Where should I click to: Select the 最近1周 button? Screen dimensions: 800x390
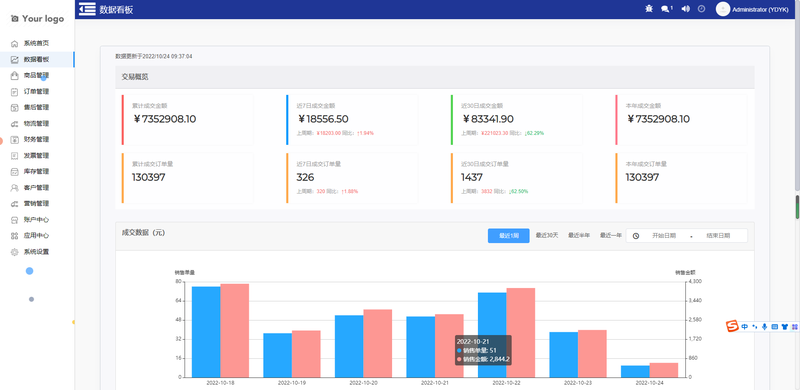pos(508,236)
